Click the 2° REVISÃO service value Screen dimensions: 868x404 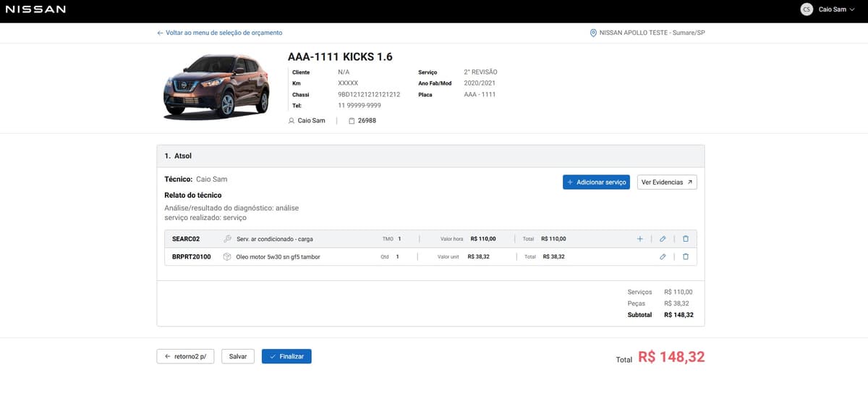pyautogui.click(x=480, y=72)
